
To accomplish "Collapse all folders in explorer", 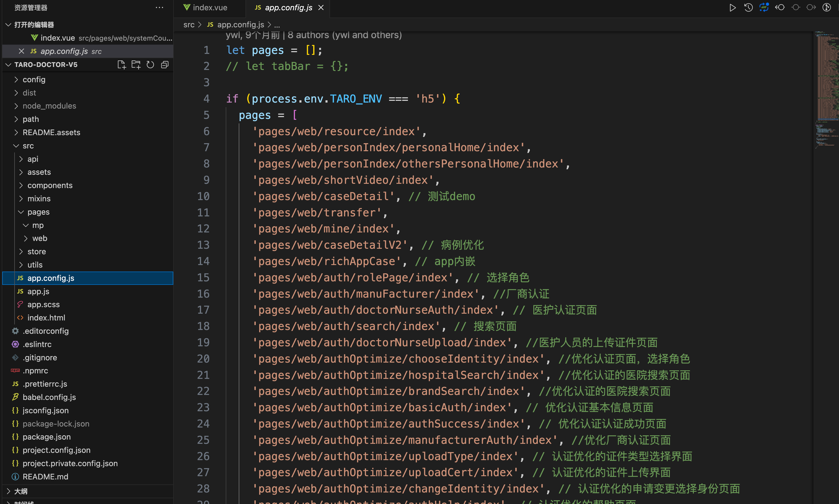I will point(165,64).
